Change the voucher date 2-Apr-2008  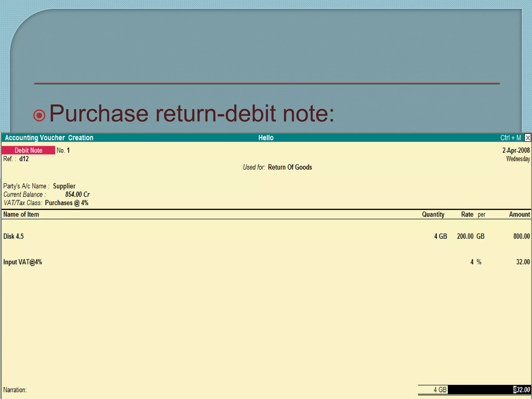coord(516,150)
